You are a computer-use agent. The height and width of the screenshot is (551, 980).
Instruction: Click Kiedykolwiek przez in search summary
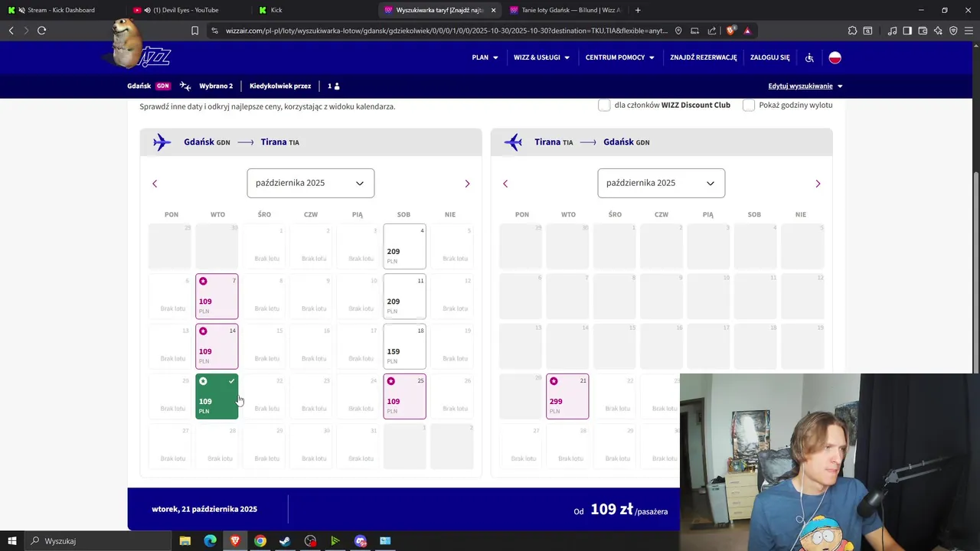[280, 86]
